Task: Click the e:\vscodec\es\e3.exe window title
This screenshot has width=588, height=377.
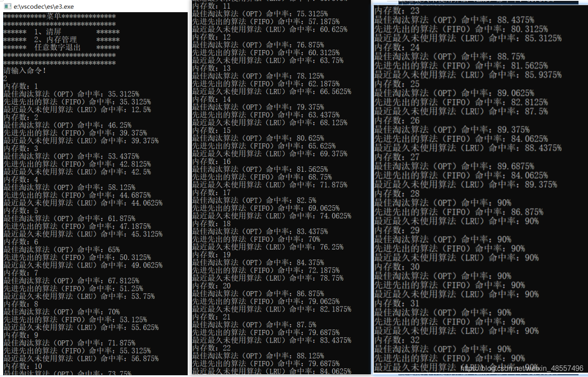Action: point(44,6)
